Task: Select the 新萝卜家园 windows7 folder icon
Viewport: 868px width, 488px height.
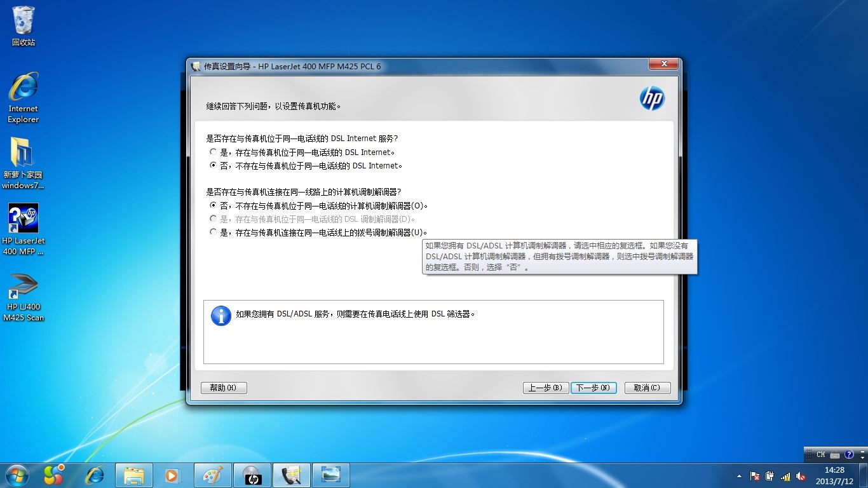Action: point(23,163)
